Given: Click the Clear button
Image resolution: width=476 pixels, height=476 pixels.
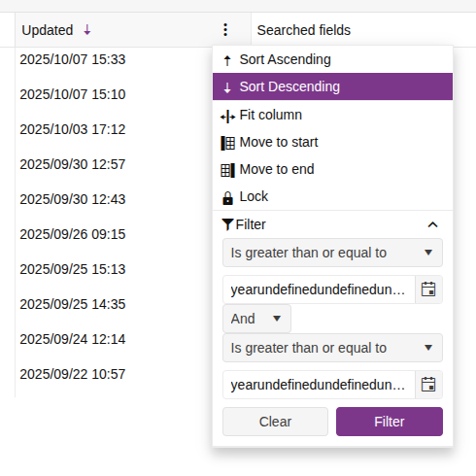Looking at the screenshot, I should point(275,422).
